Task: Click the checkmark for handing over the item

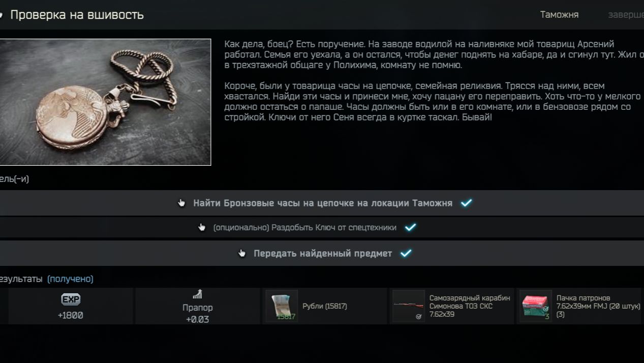Action: [x=406, y=253]
